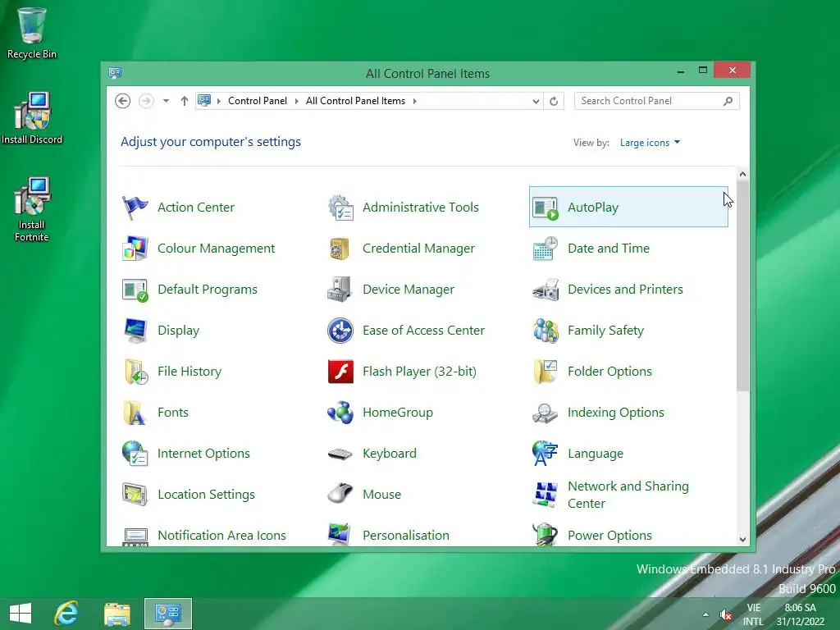Viewport: 840px width, 630px height.
Task: Open the Colour Management icon
Action: point(135,249)
